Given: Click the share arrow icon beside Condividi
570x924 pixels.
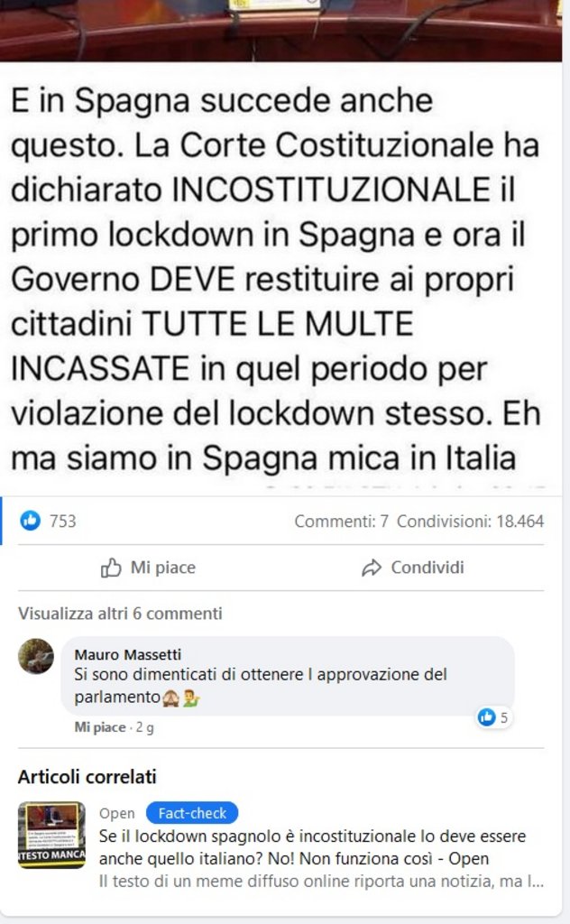Looking at the screenshot, I should 372,568.
